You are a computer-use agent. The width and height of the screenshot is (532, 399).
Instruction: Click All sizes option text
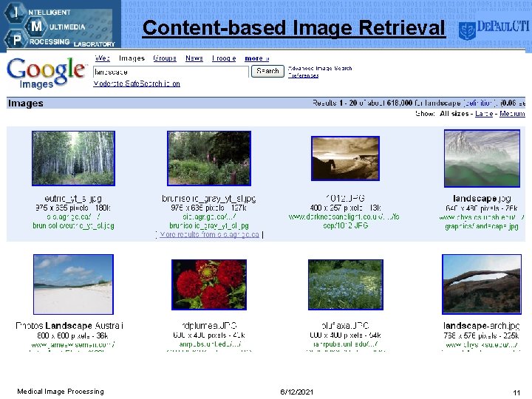pyautogui.click(x=454, y=114)
